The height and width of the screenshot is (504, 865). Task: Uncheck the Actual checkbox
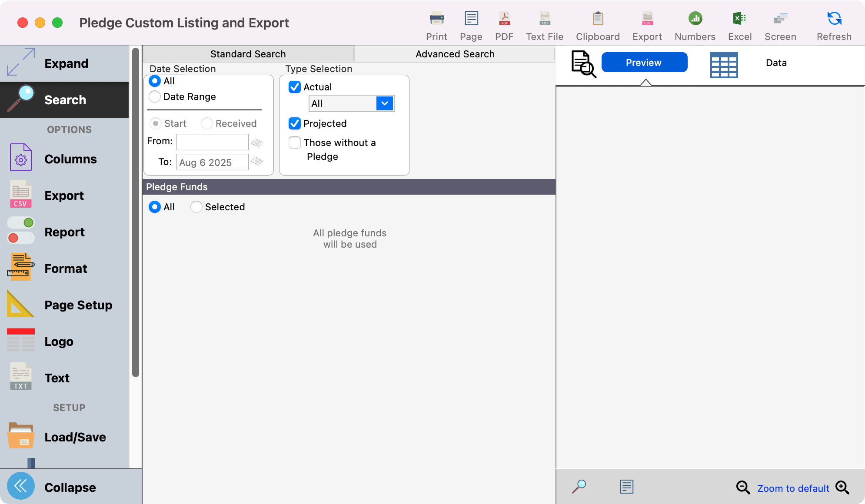coord(294,87)
